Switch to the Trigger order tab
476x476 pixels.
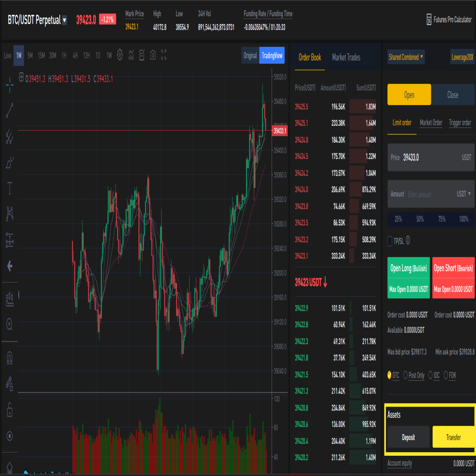point(460,123)
